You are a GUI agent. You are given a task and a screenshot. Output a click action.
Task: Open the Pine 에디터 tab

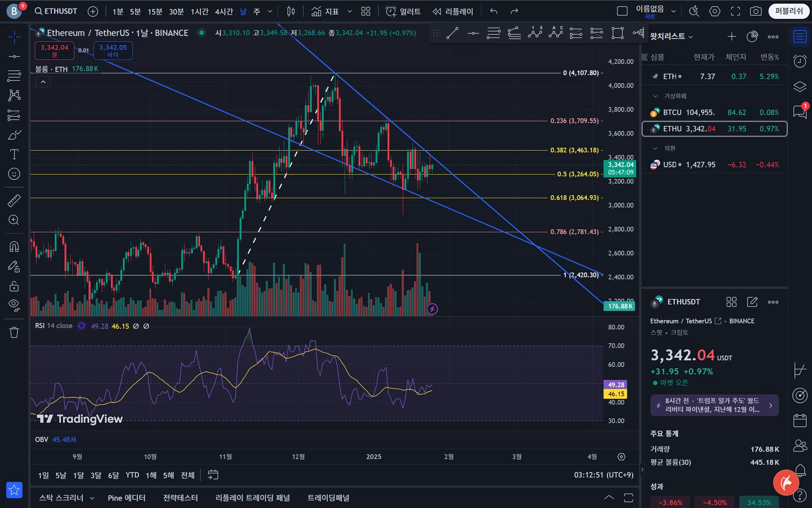tap(126, 498)
